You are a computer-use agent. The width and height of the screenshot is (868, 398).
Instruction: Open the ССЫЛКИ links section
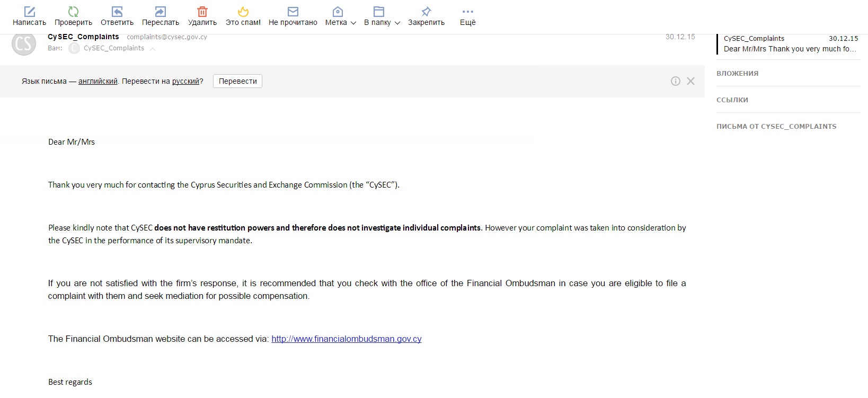(732, 100)
